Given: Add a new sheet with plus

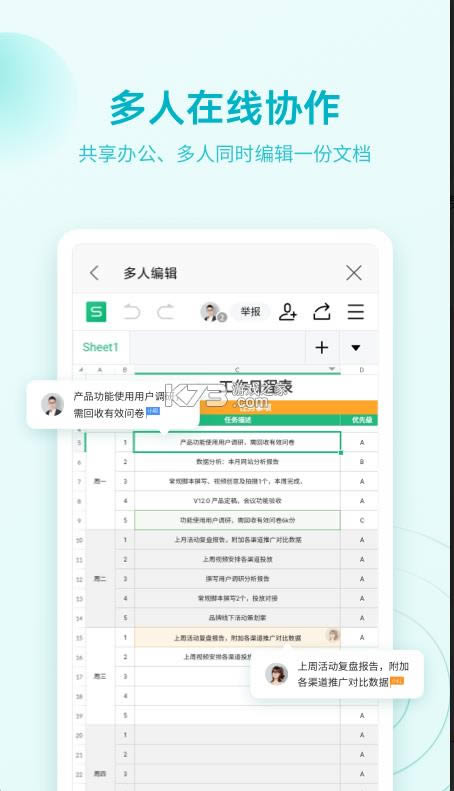Looking at the screenshot, I should pyautogui.click(x=322, y=348).
